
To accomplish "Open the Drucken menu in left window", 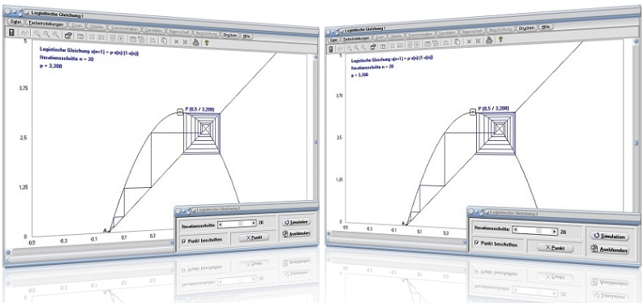I will pos(230,36).
